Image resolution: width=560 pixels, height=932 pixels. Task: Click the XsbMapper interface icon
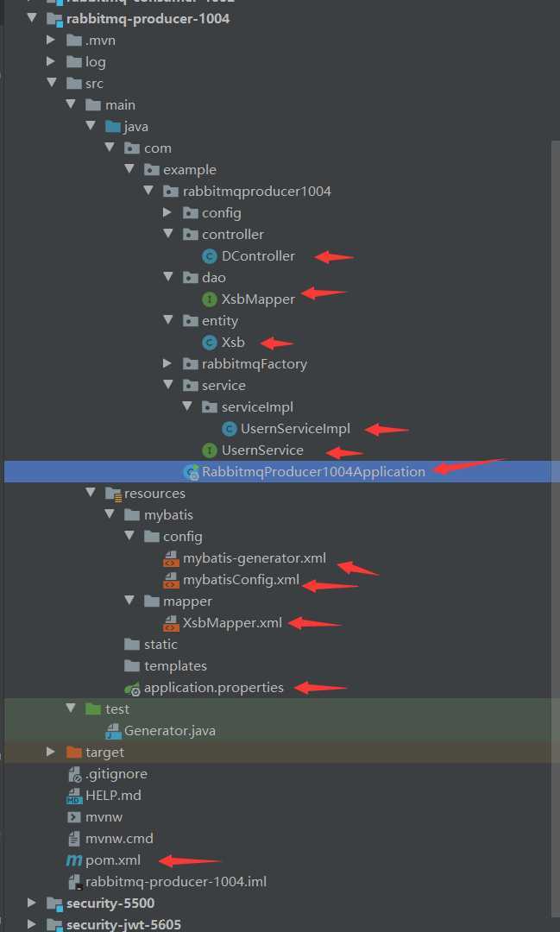coord(210,299)
